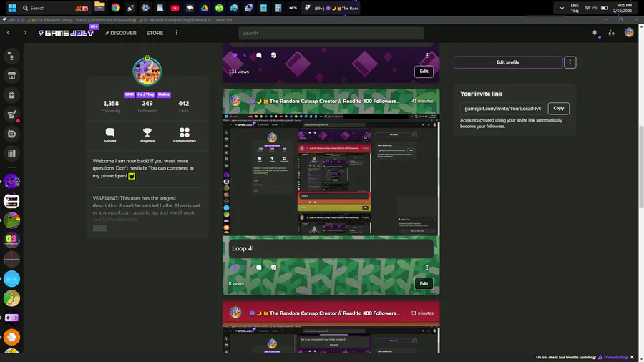Open the light blue circle community avatar
Viewport: 644px width, 362px height.
[11, 279]
